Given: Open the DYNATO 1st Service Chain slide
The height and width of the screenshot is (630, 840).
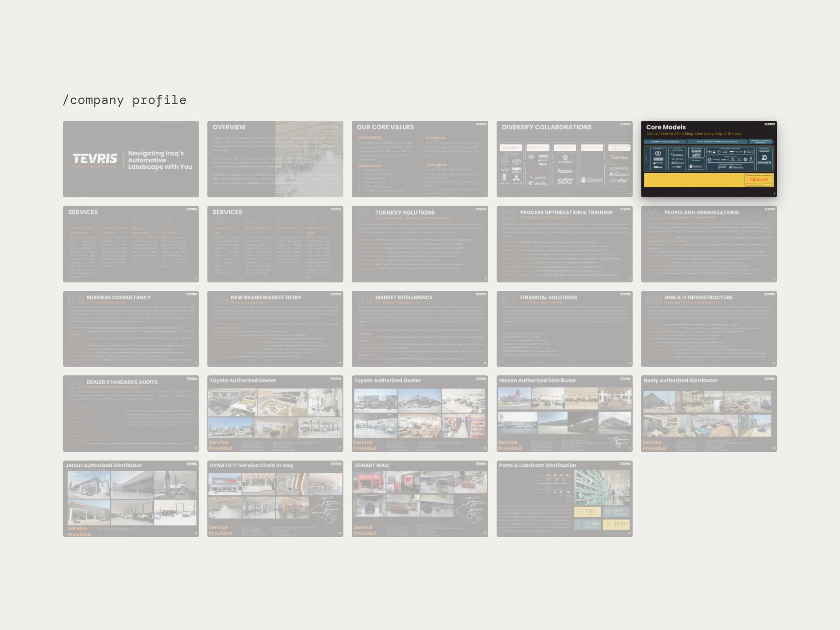Looking at the screenshot, I should 275,499.
